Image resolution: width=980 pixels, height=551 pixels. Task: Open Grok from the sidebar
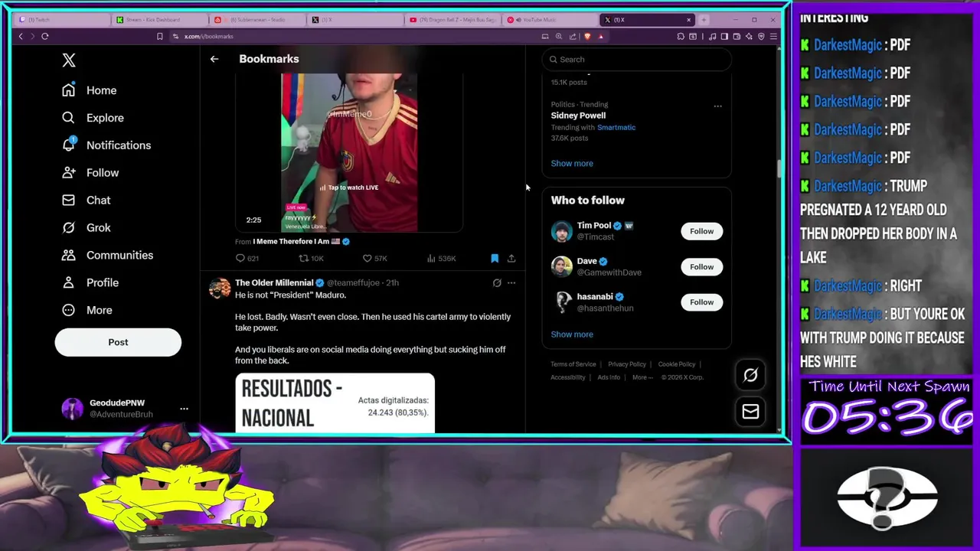[x=87, y=228]
